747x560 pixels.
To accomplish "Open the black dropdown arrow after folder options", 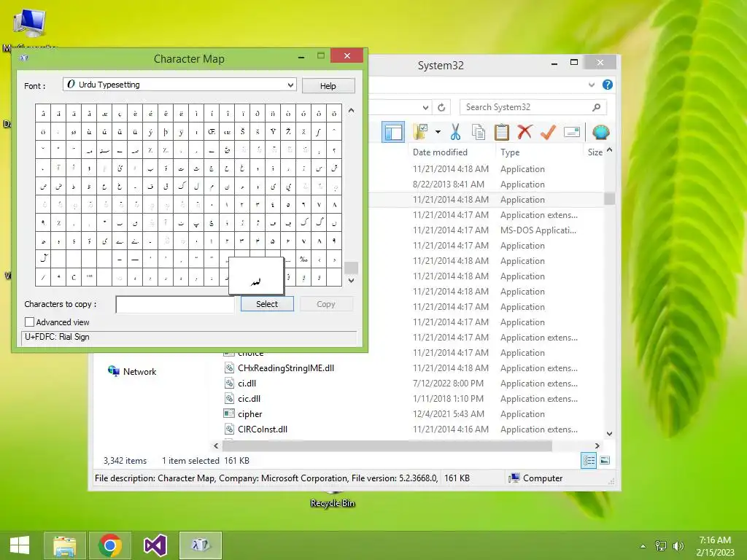I will 438,132.
